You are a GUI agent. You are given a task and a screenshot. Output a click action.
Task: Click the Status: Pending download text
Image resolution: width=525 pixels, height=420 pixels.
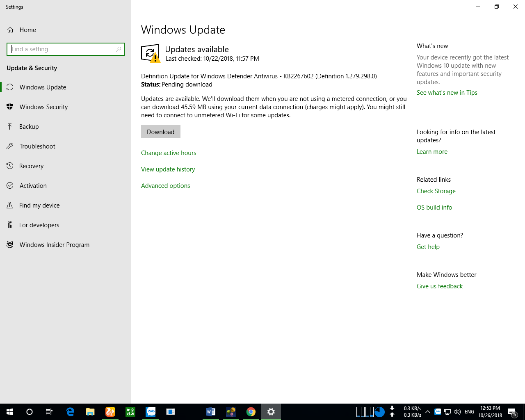(177, 84)
